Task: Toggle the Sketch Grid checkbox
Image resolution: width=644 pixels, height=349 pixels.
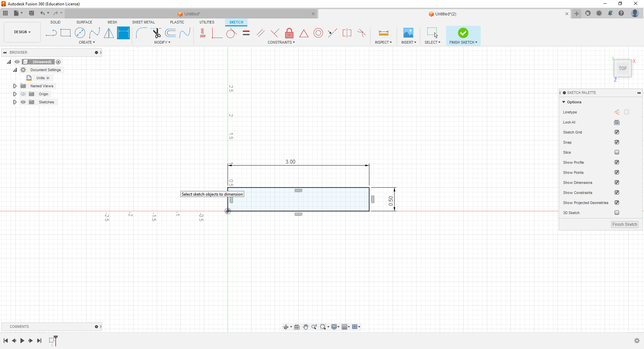Action: coord(617,132)
